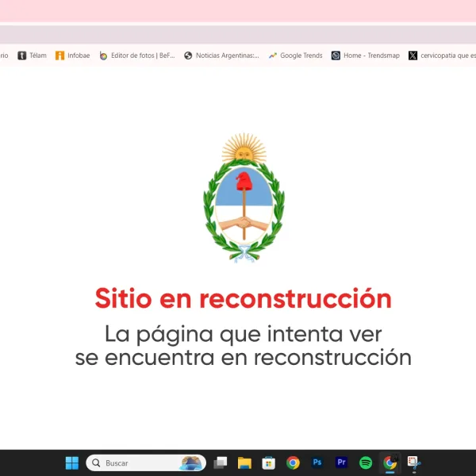Launch Photoshop from the taskbar
Viewport: 476px width, 476px height.
(x=317, y=463)
